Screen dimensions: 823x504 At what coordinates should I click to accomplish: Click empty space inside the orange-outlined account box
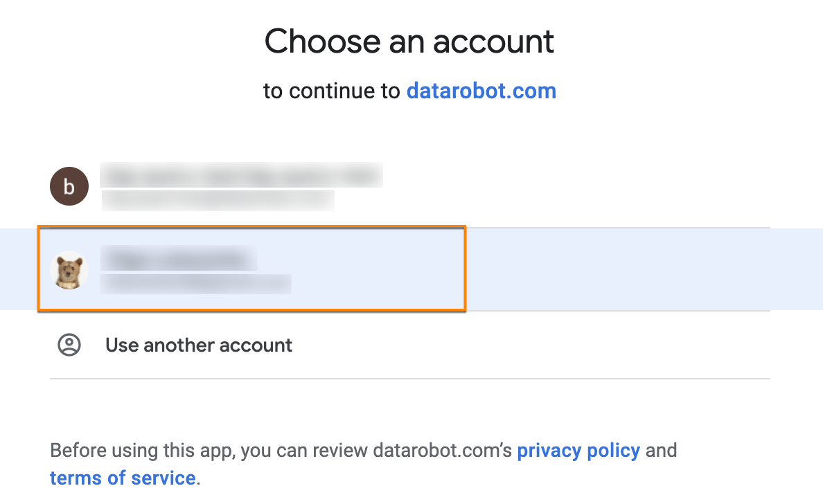pyautogui.click(x=374, y=269)
